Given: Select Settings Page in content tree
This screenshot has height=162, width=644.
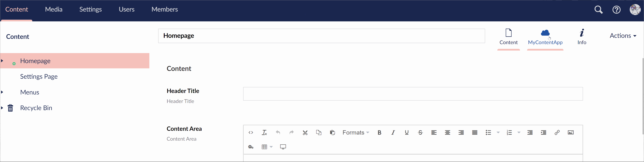Looking at the screenshot, I should click(39, 76).
